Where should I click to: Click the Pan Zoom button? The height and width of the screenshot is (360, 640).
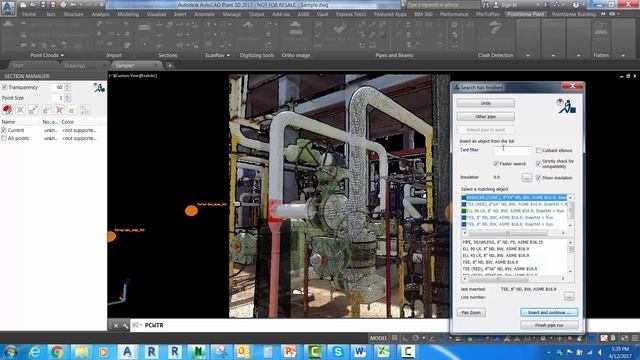[x=471, y=313]
